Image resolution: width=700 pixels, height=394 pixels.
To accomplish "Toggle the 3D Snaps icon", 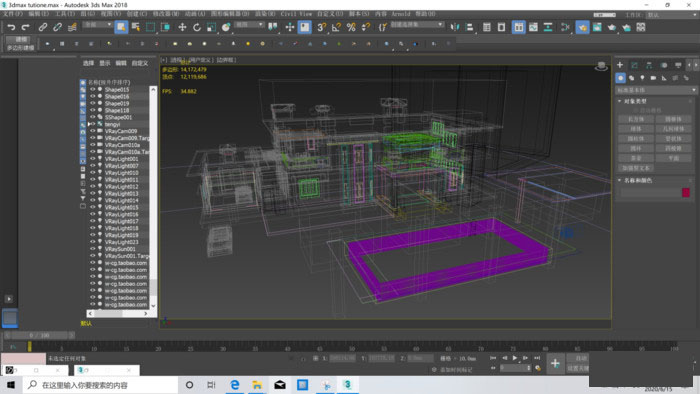I will (x=321, y=27).
